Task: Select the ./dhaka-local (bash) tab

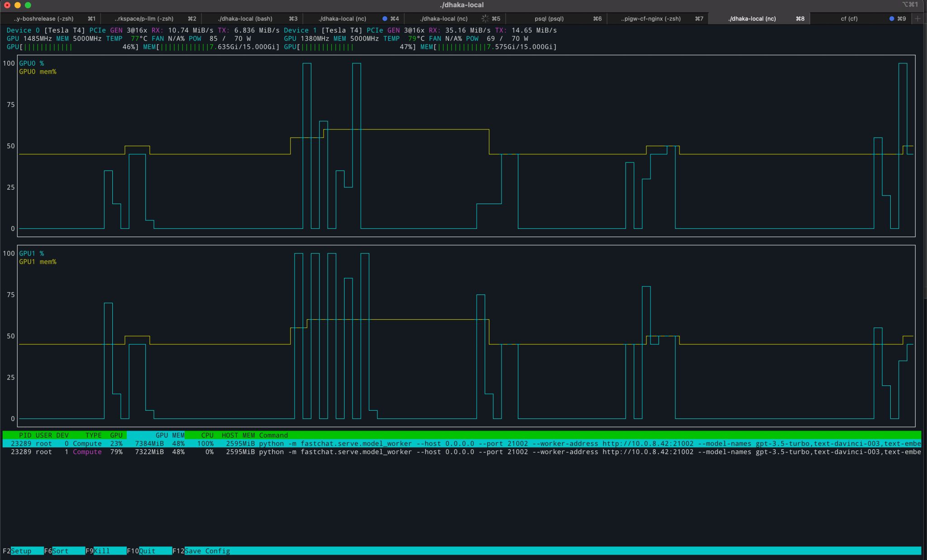Action: pos(252,19)
